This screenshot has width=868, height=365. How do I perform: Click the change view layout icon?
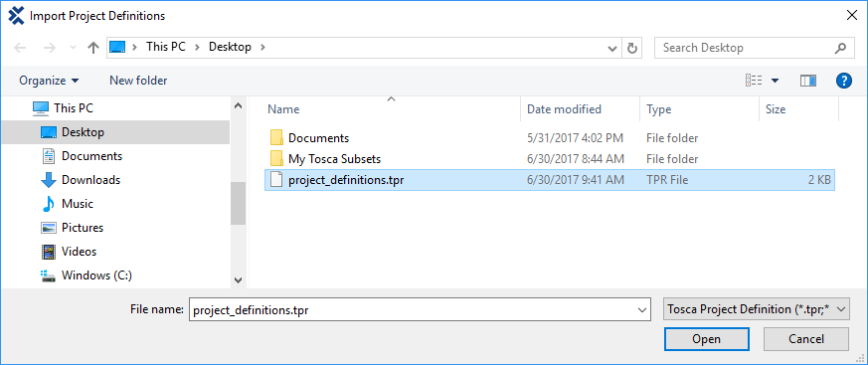[754, 81]
